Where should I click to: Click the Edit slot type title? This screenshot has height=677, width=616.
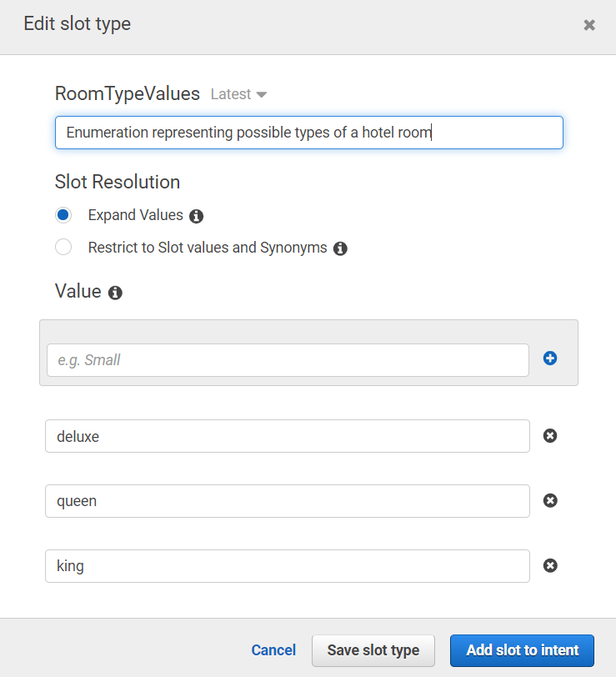pyautogui.click(x=78, y=24)
